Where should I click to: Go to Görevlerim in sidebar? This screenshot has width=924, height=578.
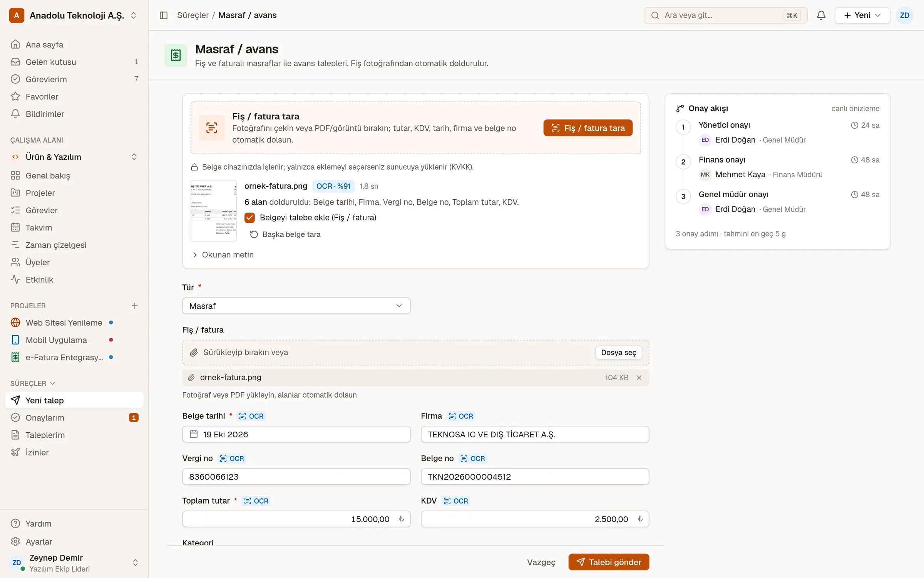[74, 79]
